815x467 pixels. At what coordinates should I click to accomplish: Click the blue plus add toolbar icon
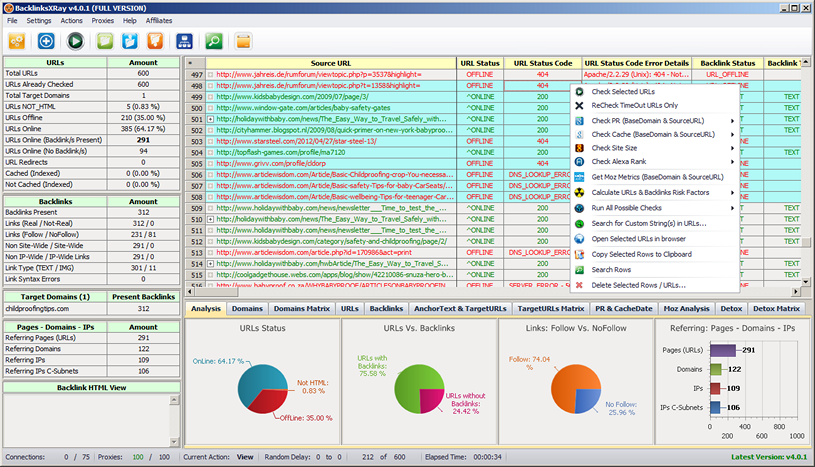click(46, 41)
